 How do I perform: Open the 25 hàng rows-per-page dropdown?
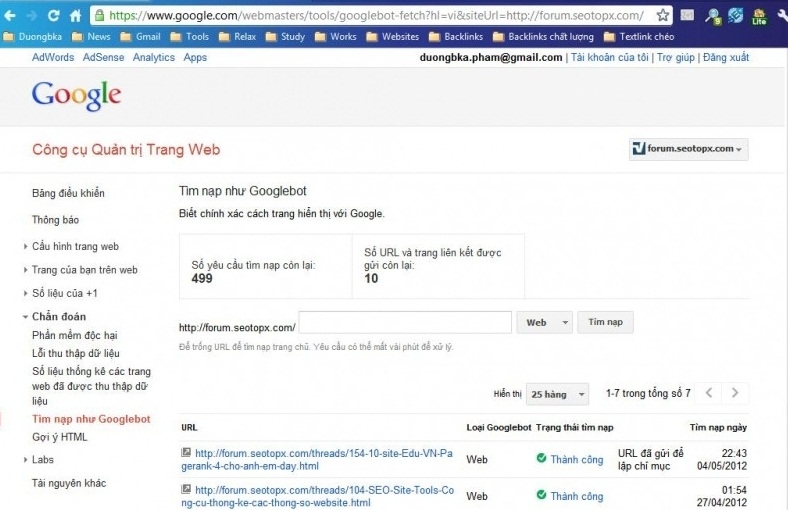click(558, 394)
